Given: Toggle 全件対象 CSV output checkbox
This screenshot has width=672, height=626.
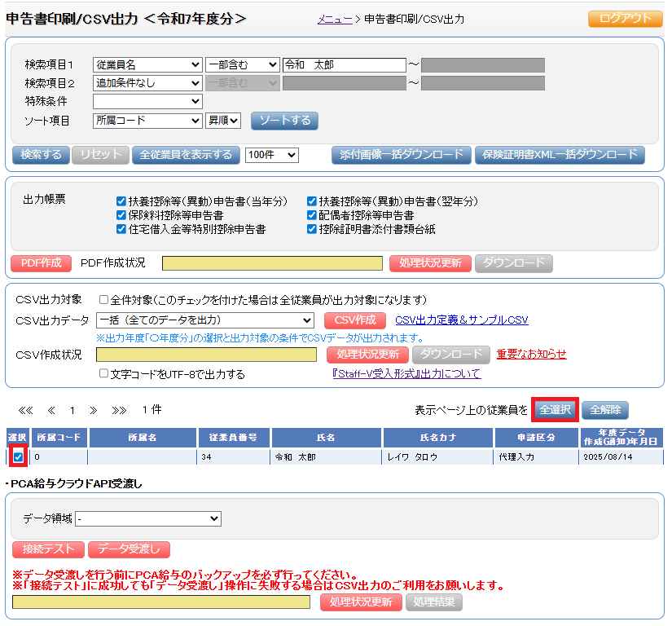Looking at the screenshot, I should [x=103, y=300].
